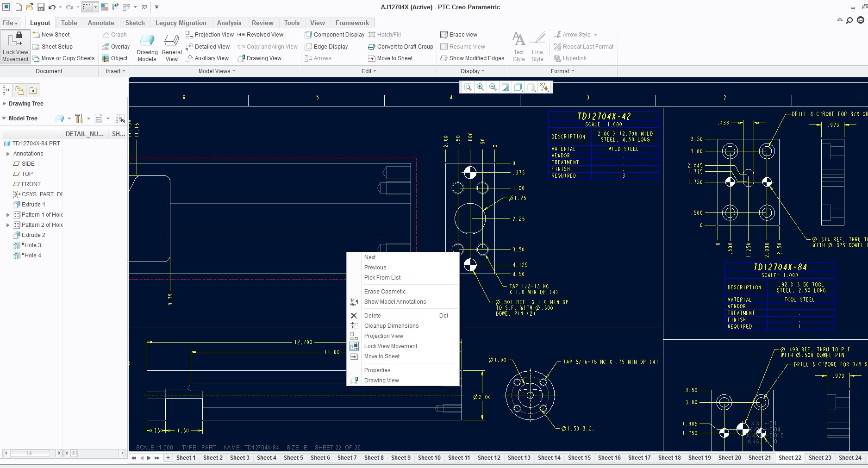Switch to the Sheet 23 tab
868x468 pixels.
coord(820,458)
